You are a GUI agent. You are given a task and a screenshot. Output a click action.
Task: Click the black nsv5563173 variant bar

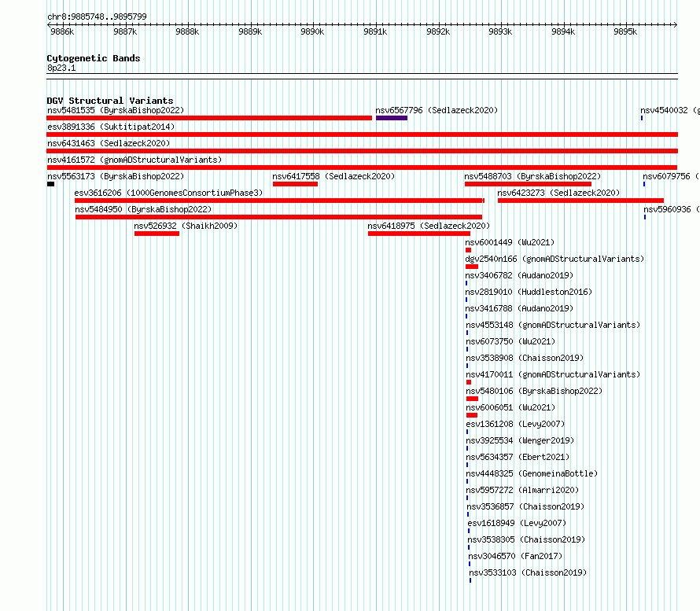[x=51, y=184]
